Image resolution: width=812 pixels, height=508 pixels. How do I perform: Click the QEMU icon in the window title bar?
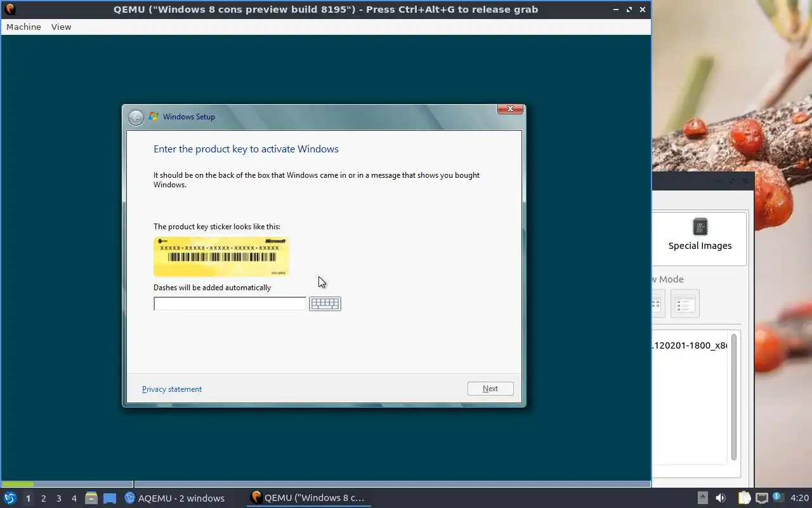pyautogui.click(x=10, y=10)
